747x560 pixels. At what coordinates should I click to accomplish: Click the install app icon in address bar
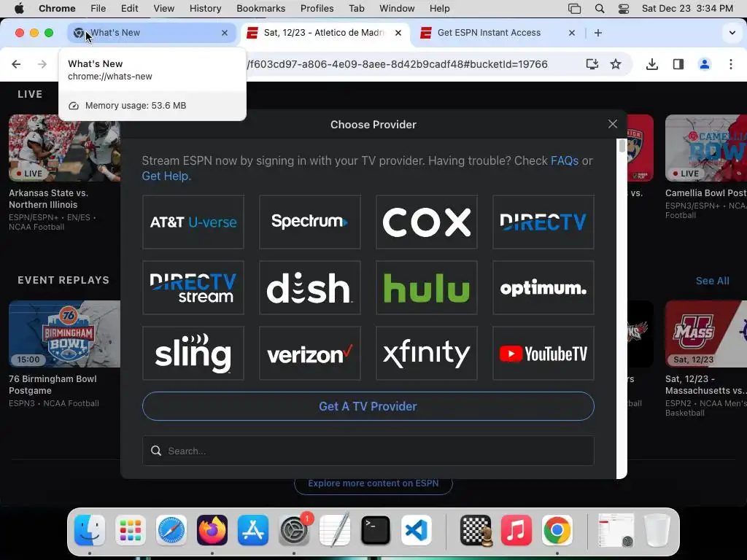coord(592,64)
